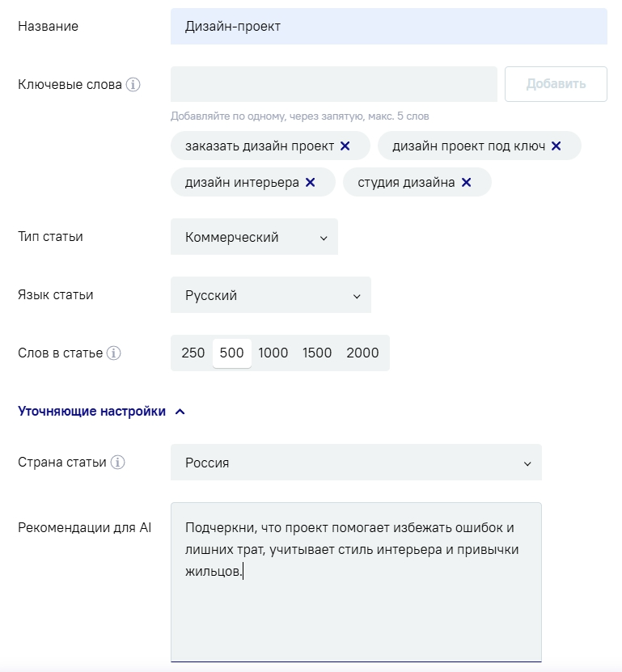Screen dimensions: 622x672
Task: Expand the Язык статьи selector
Action: point(269,294)
